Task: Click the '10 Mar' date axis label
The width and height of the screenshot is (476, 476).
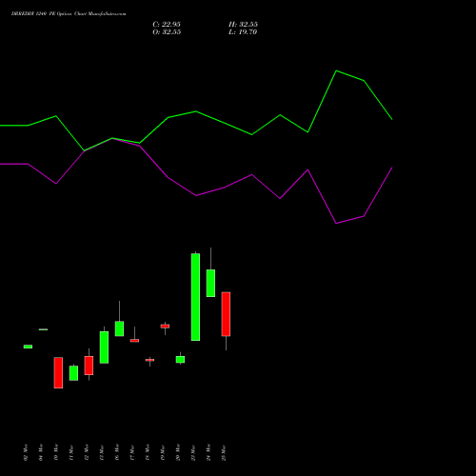Action: point(56,452)
